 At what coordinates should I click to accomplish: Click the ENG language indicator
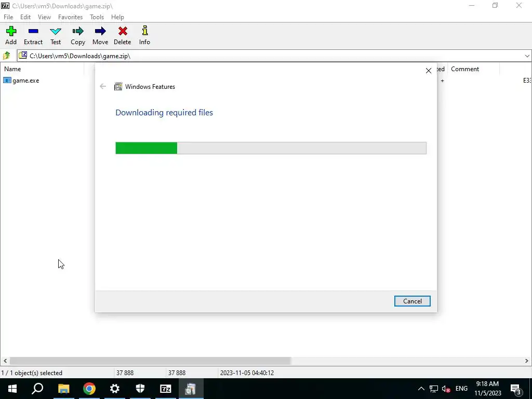[x=461, y=389]
